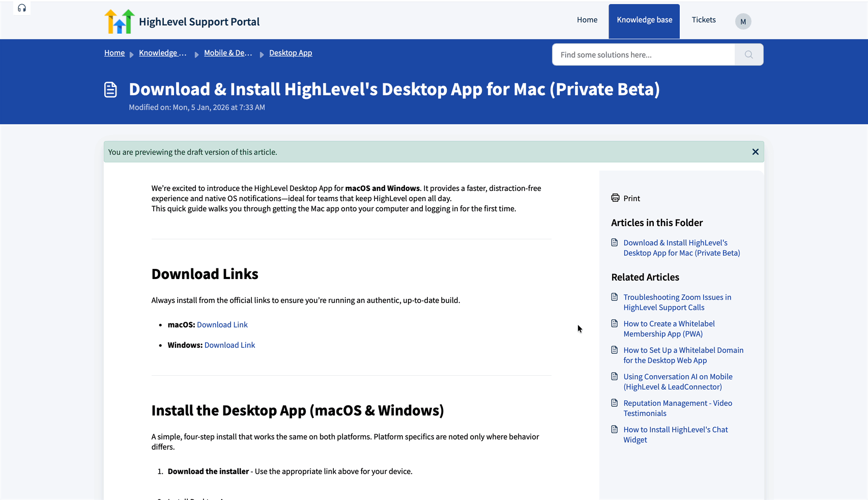Click the Articles in this Folder heading

tap(657, 223)
